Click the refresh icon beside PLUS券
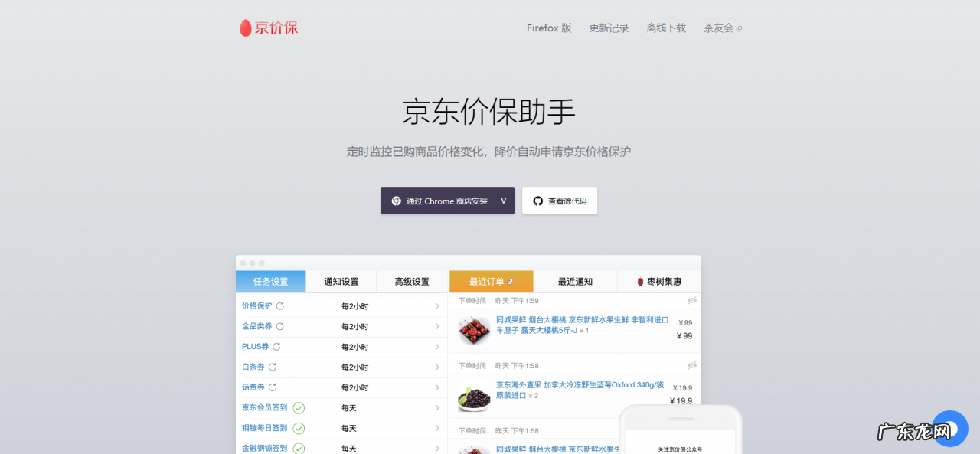This screenshot has width=980, height=454. point(276,347)
